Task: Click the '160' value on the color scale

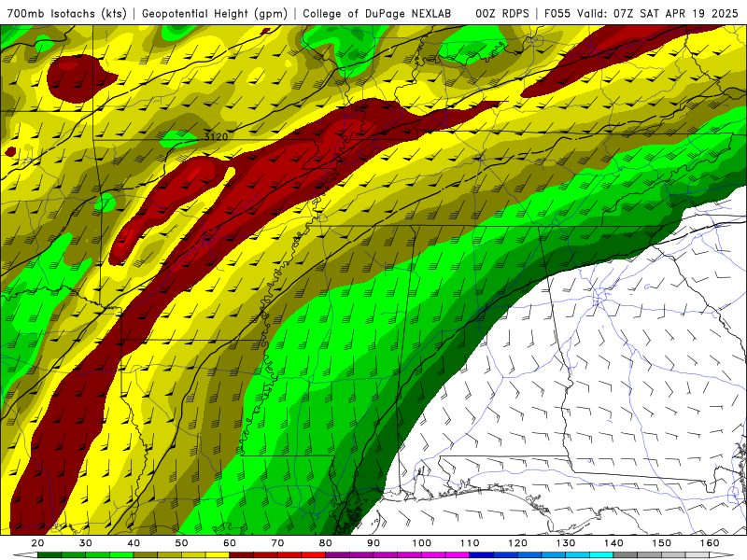Action: pyautogui.click(x=710, y=543)
